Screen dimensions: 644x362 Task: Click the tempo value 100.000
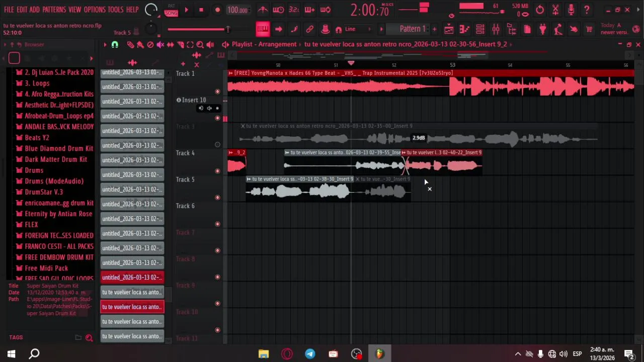click(x=237, y=10)
